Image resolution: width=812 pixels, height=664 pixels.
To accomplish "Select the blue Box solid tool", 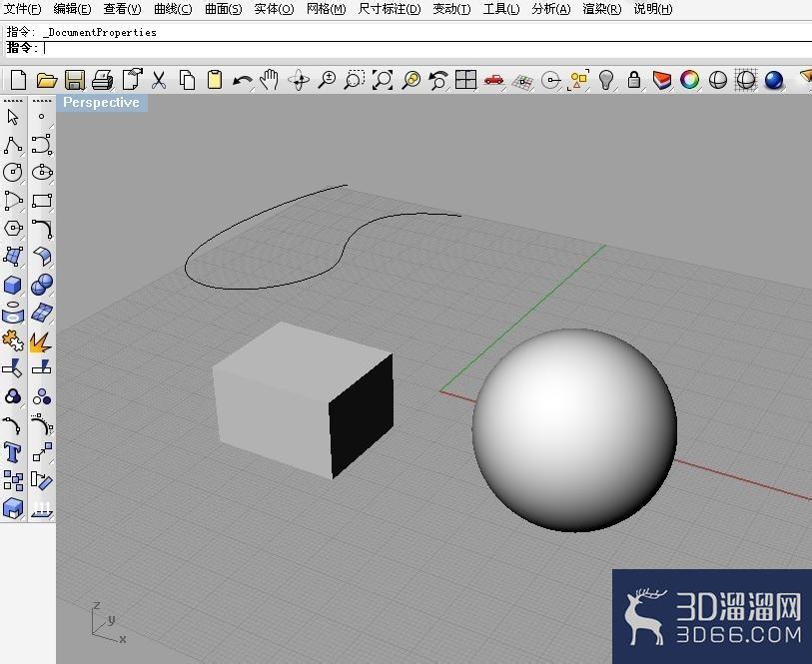I will pyautogui.click(x=13, y=285).
